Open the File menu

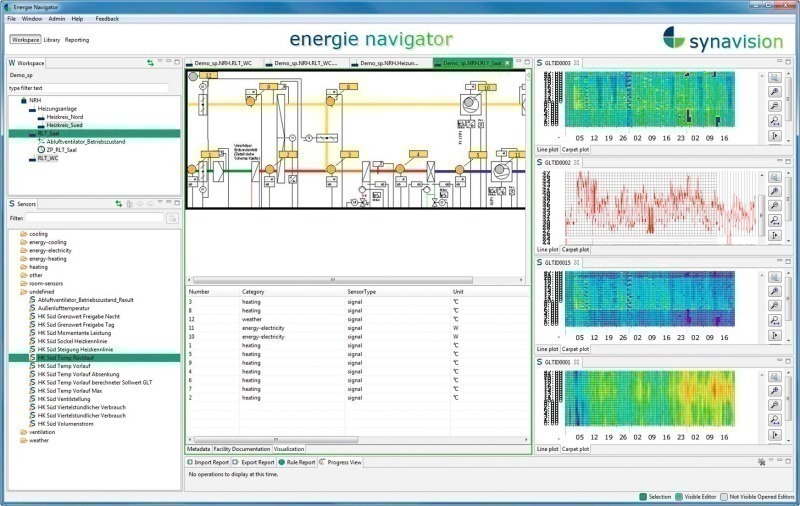(x=11, y=18)
